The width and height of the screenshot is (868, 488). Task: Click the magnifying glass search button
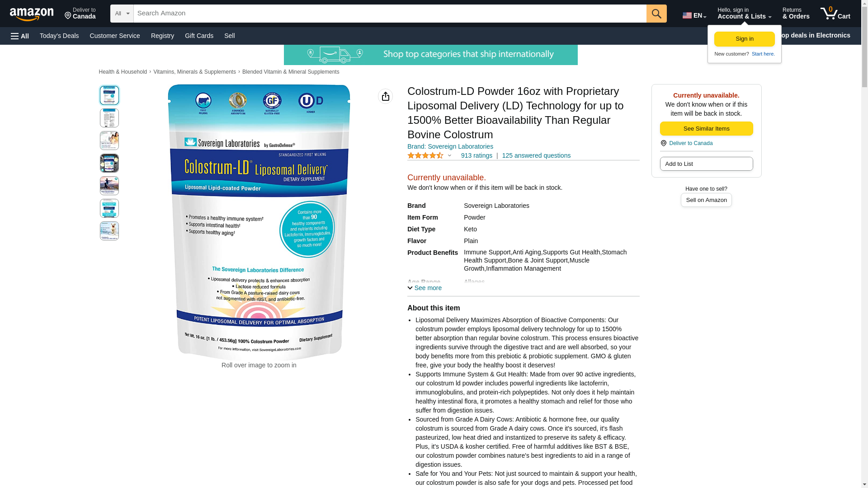point(656,14)
